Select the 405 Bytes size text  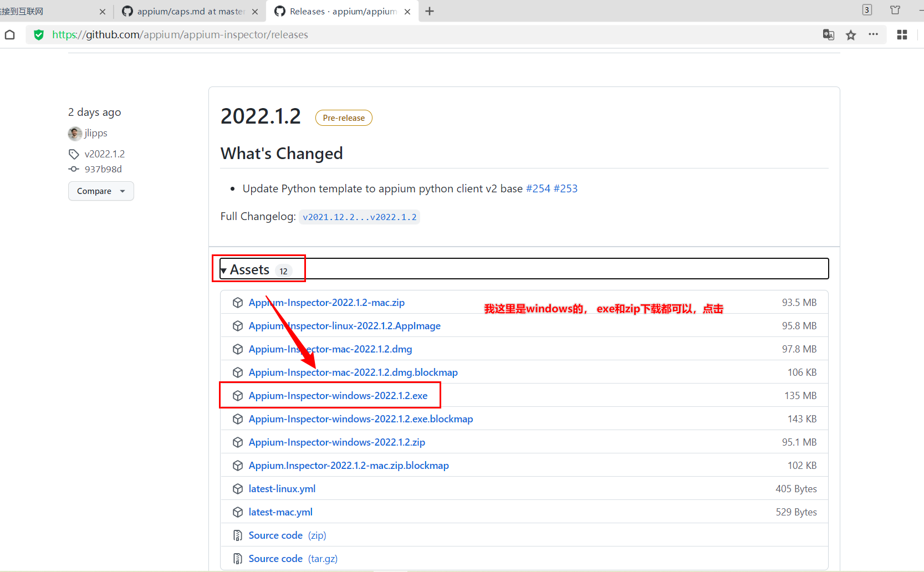pyautogui.click(x=796, y=489)
